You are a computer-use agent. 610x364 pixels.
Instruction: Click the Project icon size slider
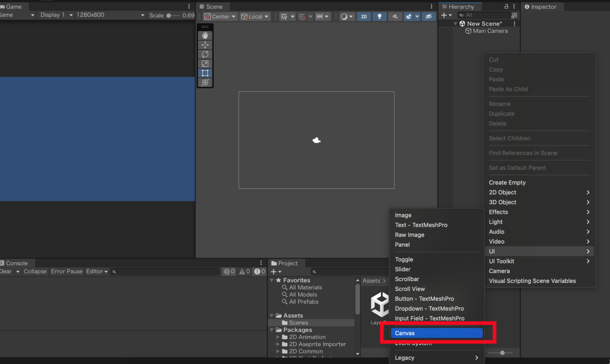pos(500,353)
